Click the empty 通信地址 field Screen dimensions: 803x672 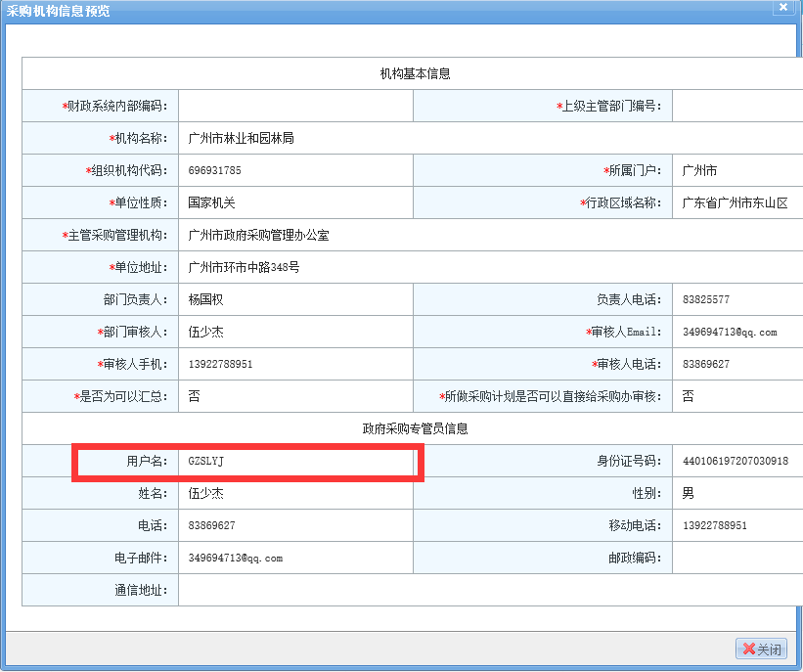coord(489,590)
